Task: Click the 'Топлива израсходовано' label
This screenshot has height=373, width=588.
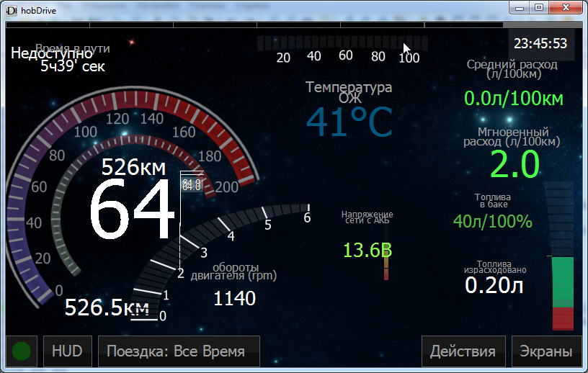Action: [x=495, y=267]
